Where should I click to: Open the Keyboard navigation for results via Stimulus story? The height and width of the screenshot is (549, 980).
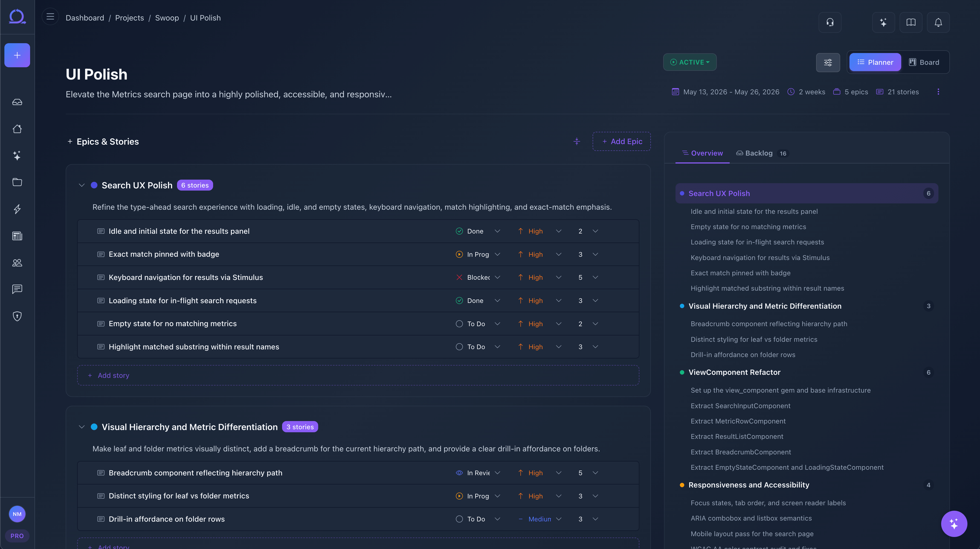[186, 278]
